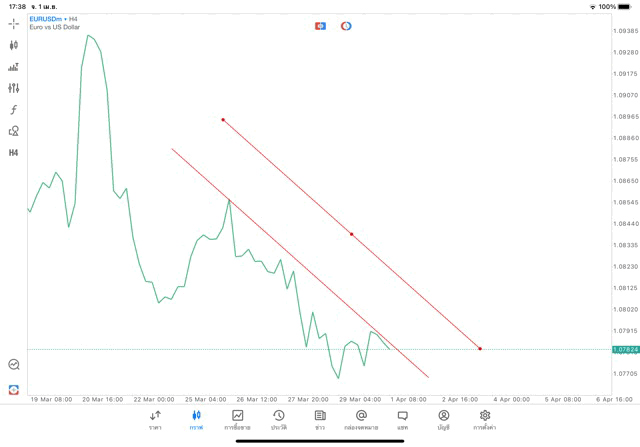640x447 pixels.
Task: Toggle the bar chart volumes icon in sidebar
Action: [x=14, y=67]
